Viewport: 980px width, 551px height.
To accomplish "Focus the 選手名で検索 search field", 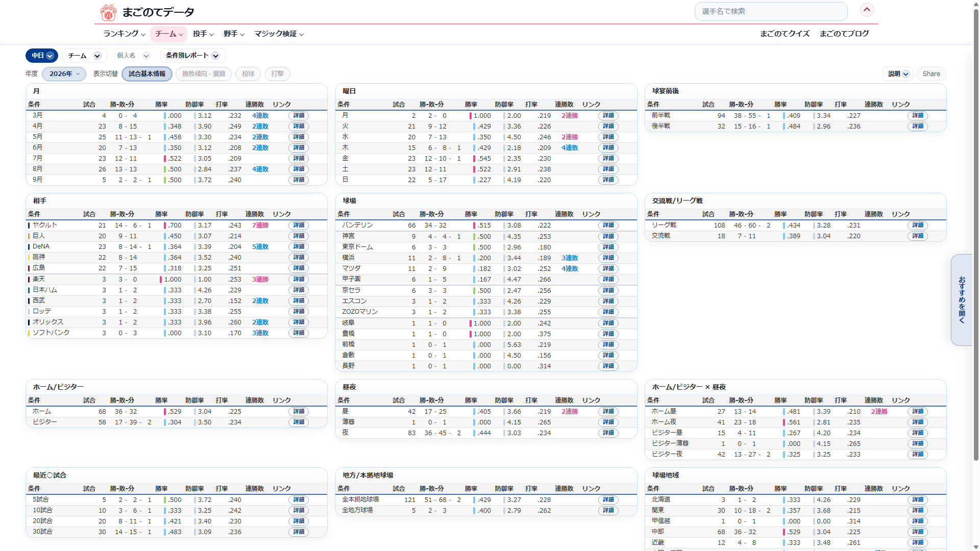I will coord(771,11).
